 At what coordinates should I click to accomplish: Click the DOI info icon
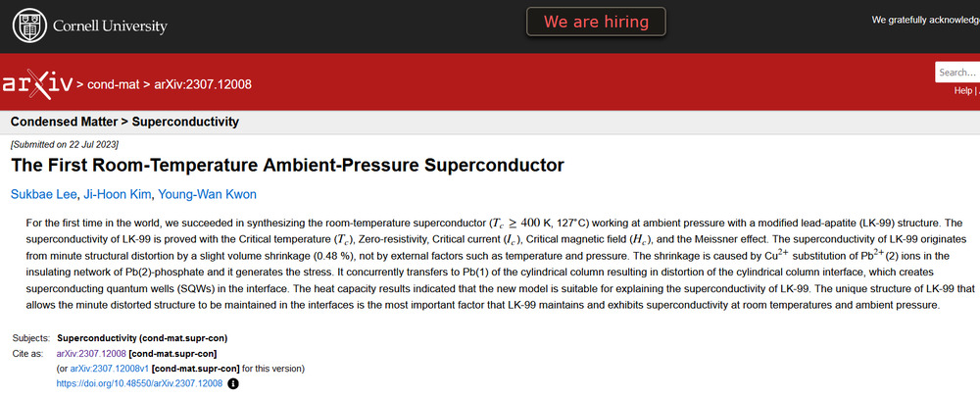[x=233, y=383]
